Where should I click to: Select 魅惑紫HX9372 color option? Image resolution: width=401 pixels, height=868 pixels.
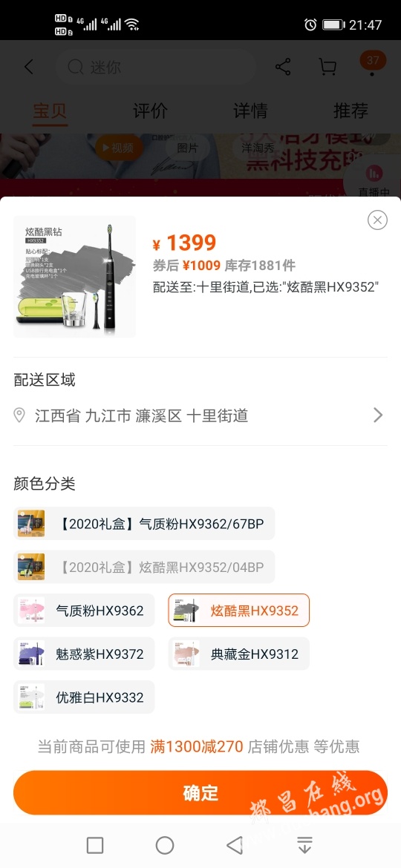point(84,654)
